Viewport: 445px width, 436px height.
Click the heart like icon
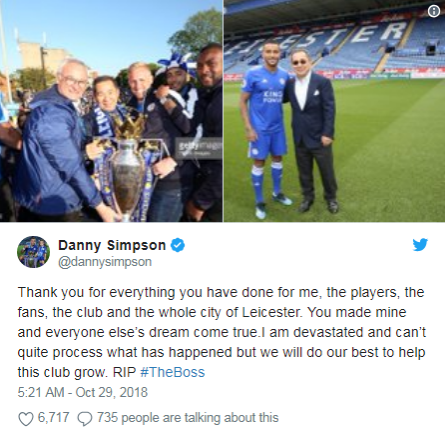pos(26,419)
